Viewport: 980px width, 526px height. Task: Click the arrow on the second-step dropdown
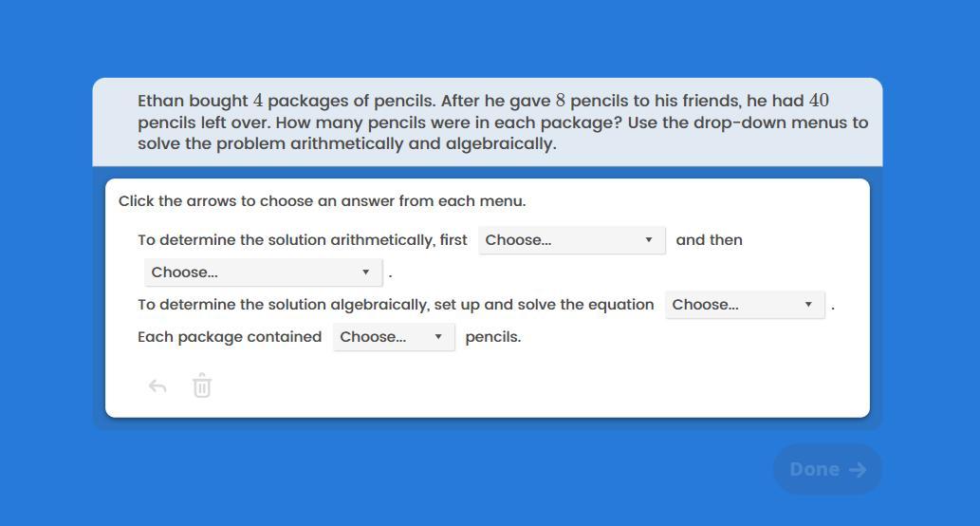click(366, 272)
